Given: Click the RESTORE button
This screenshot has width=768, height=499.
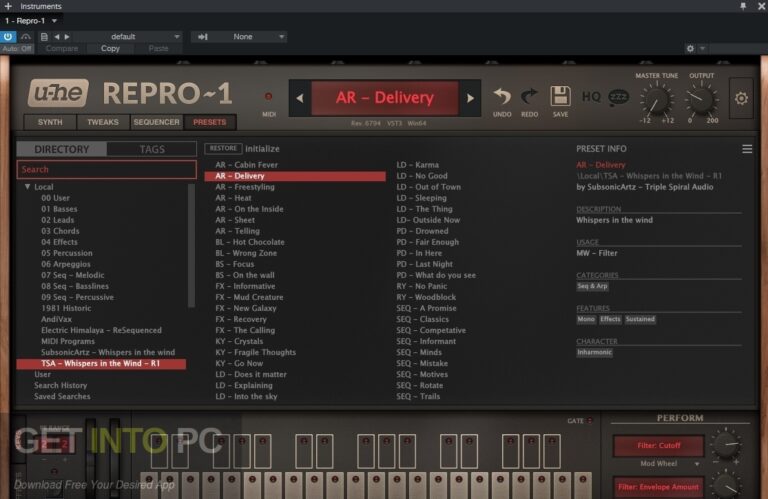Looking at the screenshot, I should pyautogui.click(x=223, y=148).
